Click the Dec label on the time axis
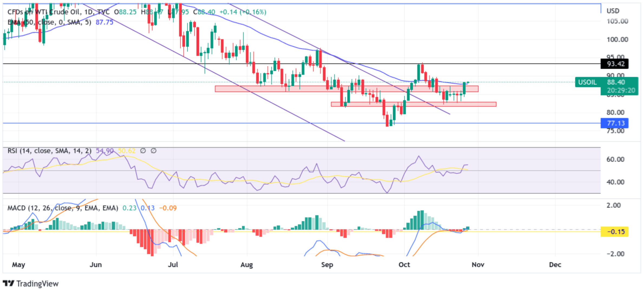 click(555, 265)
